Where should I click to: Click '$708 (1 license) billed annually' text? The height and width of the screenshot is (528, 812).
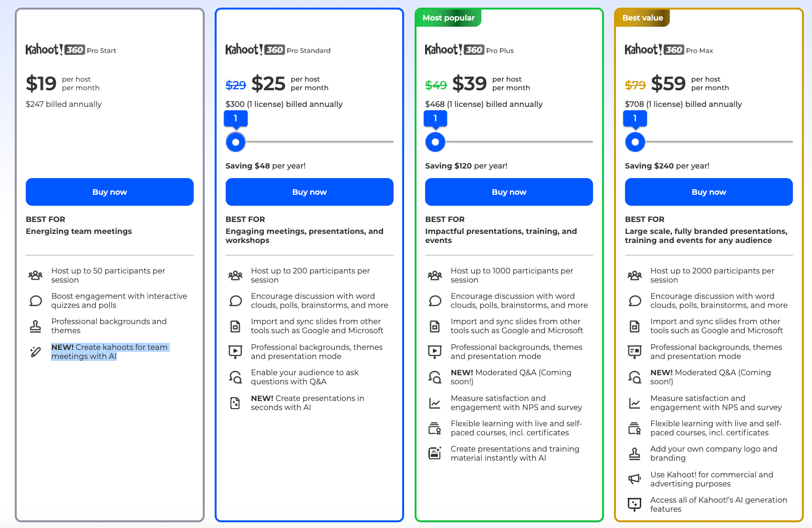pyautogui.click(x=683, y=104)
